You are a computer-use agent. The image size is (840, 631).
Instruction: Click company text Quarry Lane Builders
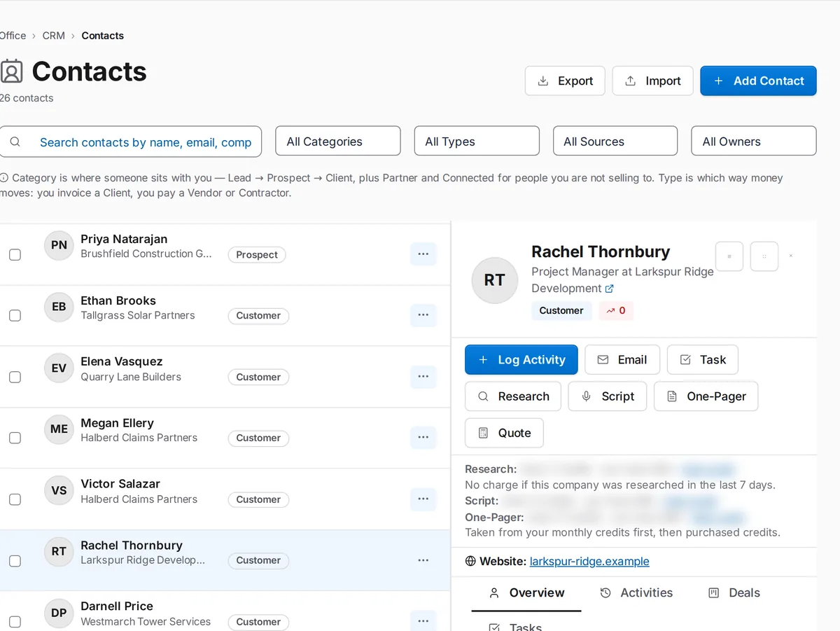pos(131,377)
